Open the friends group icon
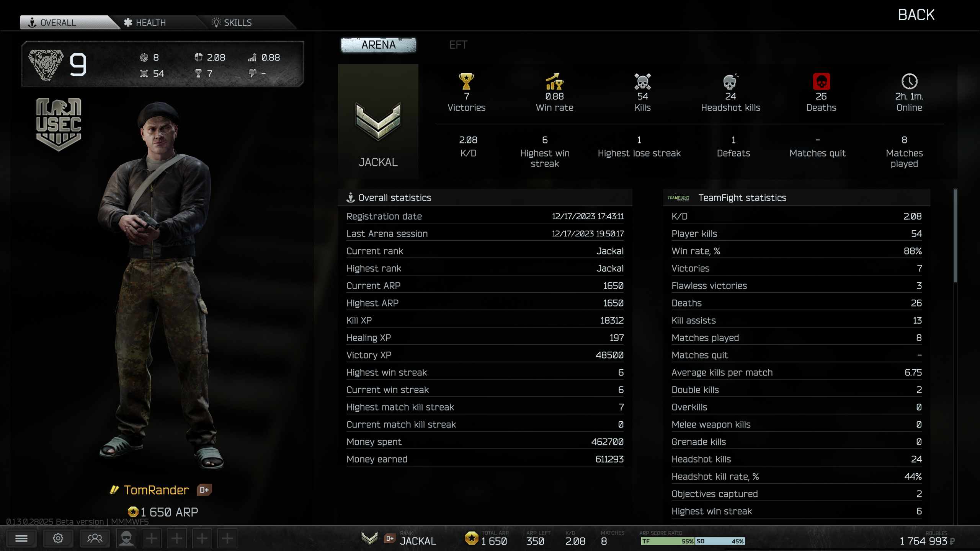980x551 pixels. pyautogui.click(x=95, y=538)
